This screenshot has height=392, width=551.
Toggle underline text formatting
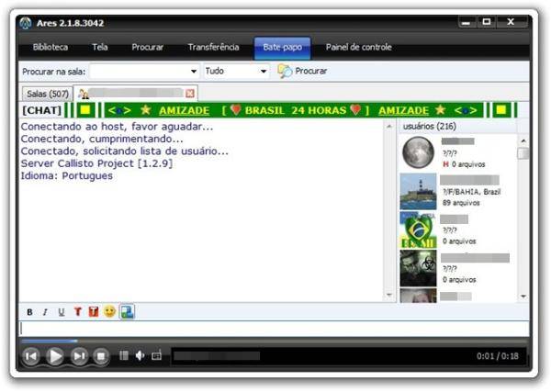pos(62,312)
